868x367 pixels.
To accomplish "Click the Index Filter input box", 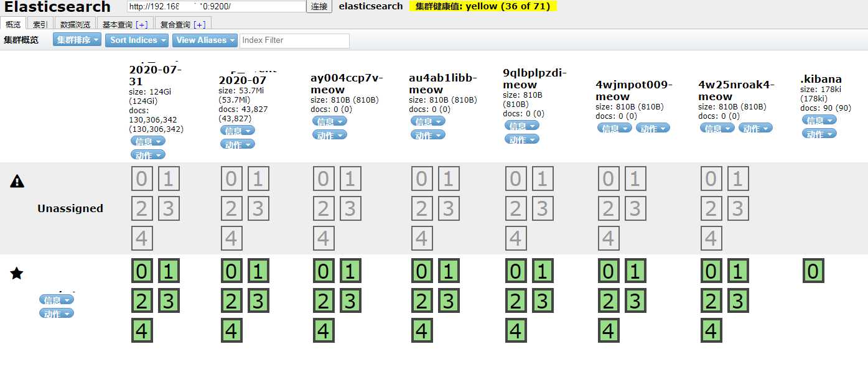I will (x=294, y=40).
